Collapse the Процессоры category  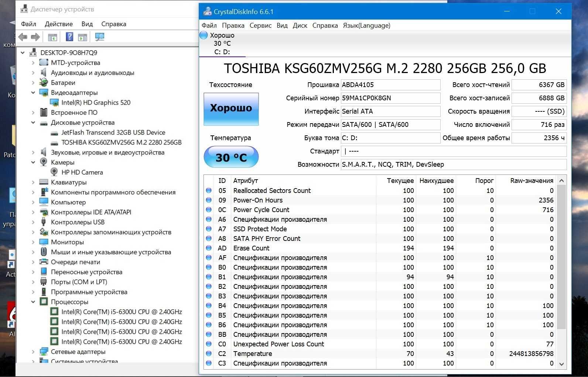[x=33, y=302]
